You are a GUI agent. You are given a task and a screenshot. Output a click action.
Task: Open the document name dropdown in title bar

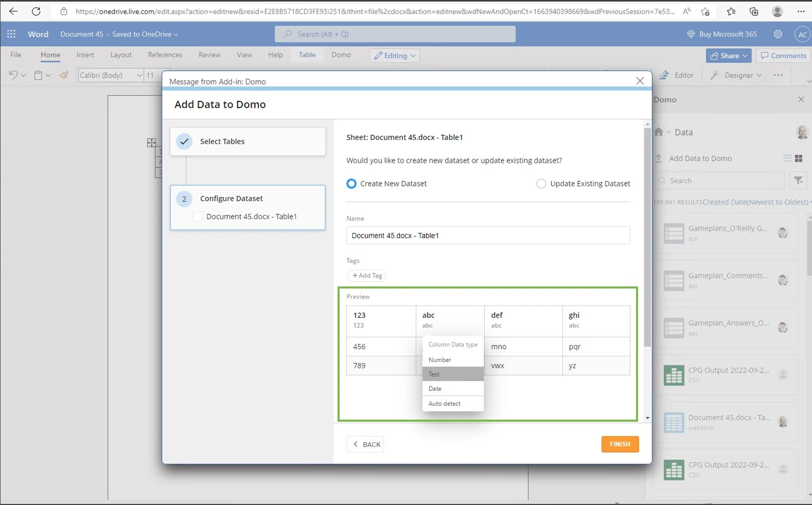176,34
